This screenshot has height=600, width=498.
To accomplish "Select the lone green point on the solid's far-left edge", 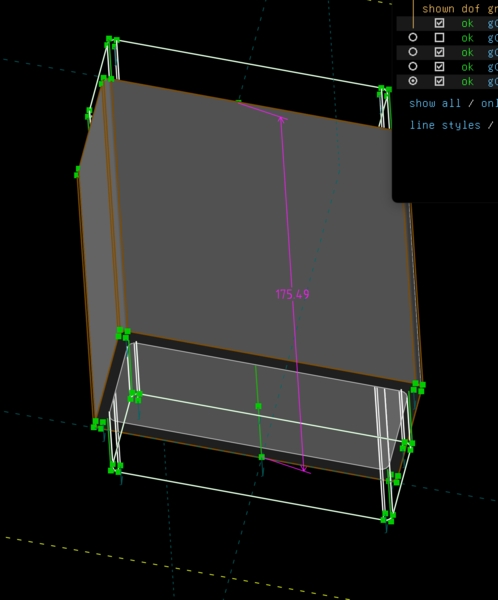I will 77,172.
